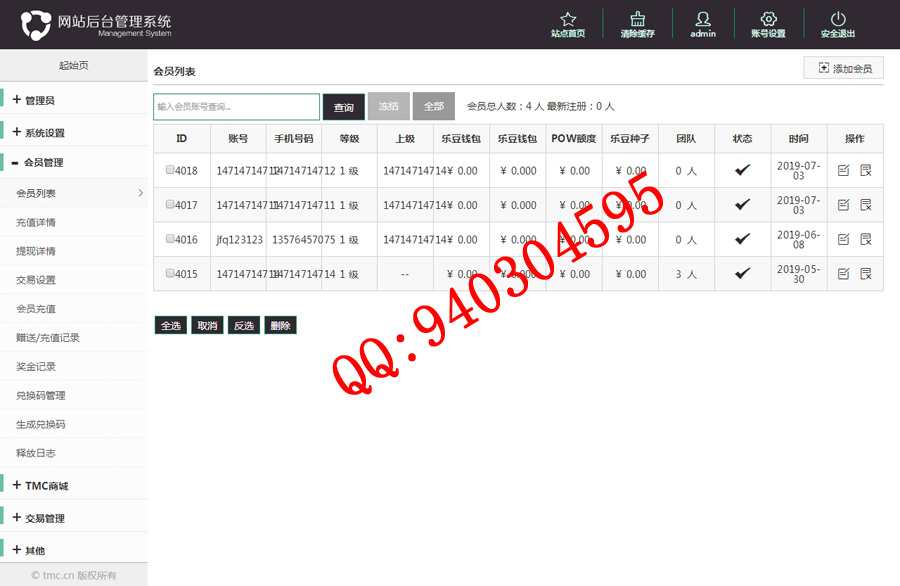The width and height of the screenshot is (900, 586).
Task: Click the 查询 search button
Action: pos(343,107)
